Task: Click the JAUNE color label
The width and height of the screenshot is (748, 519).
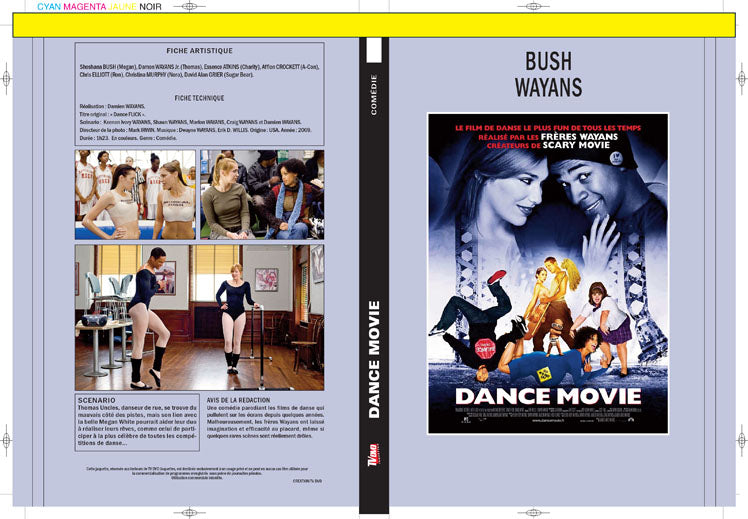Action: (x=122, y=7)
